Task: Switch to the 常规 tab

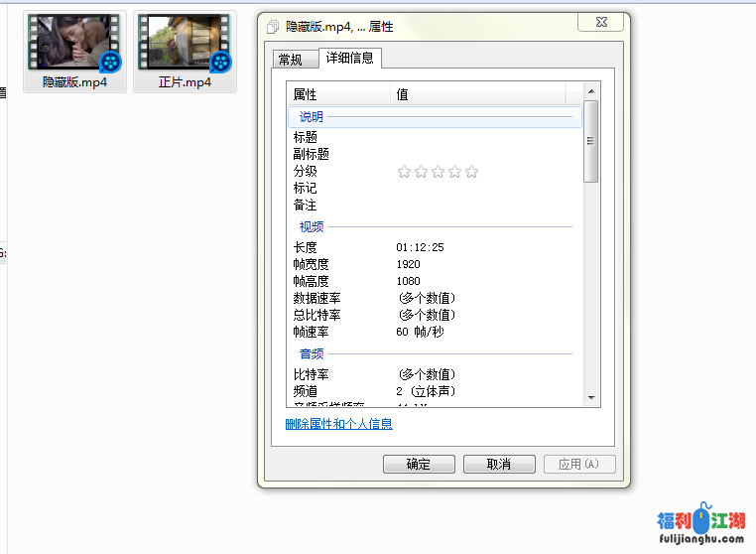Action: tap(291, 60)
